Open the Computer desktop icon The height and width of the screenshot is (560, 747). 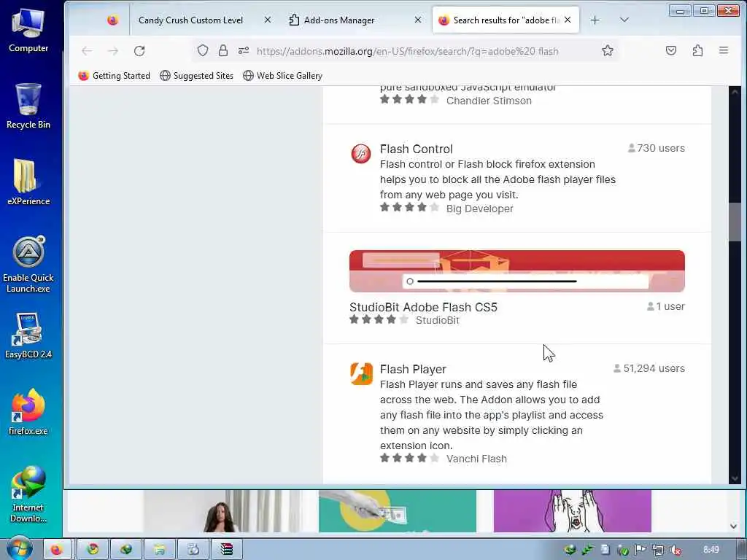click(28, 31)
